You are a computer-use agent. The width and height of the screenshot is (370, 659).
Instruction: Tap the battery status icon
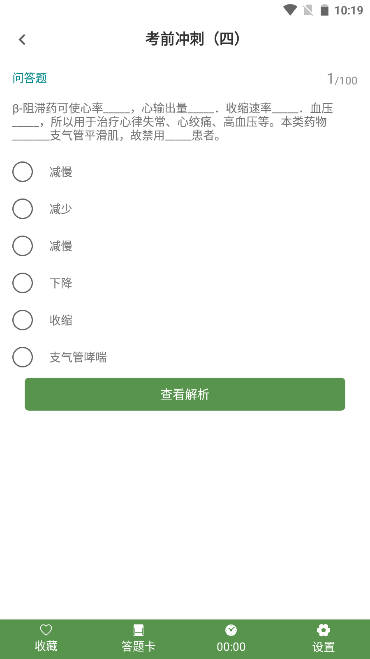tap(325, 10)
